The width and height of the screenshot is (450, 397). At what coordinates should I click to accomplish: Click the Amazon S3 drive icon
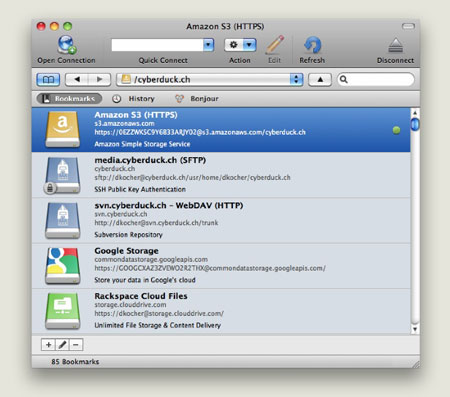pyautogui.click(x=63, y=130)
